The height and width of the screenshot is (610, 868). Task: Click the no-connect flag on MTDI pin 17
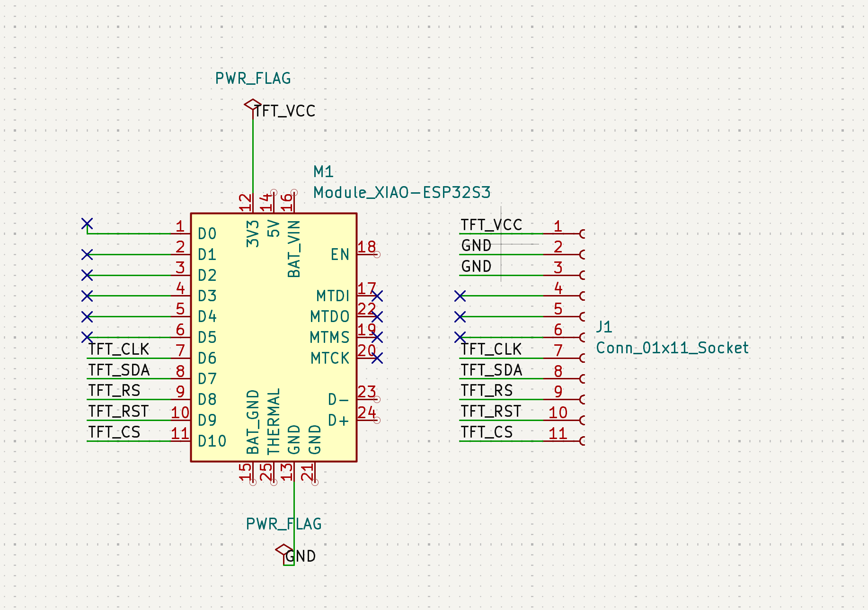(x=377, y=296)
